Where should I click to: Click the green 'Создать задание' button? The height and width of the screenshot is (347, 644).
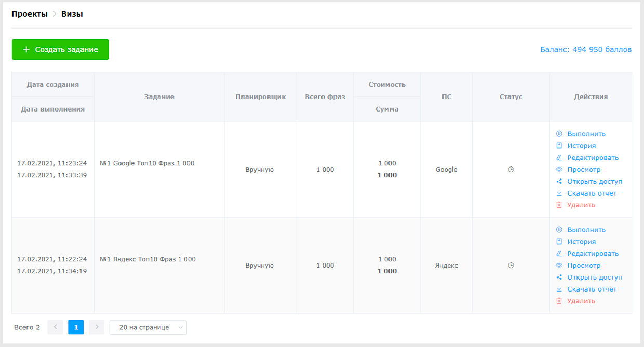tap(60, 49)
